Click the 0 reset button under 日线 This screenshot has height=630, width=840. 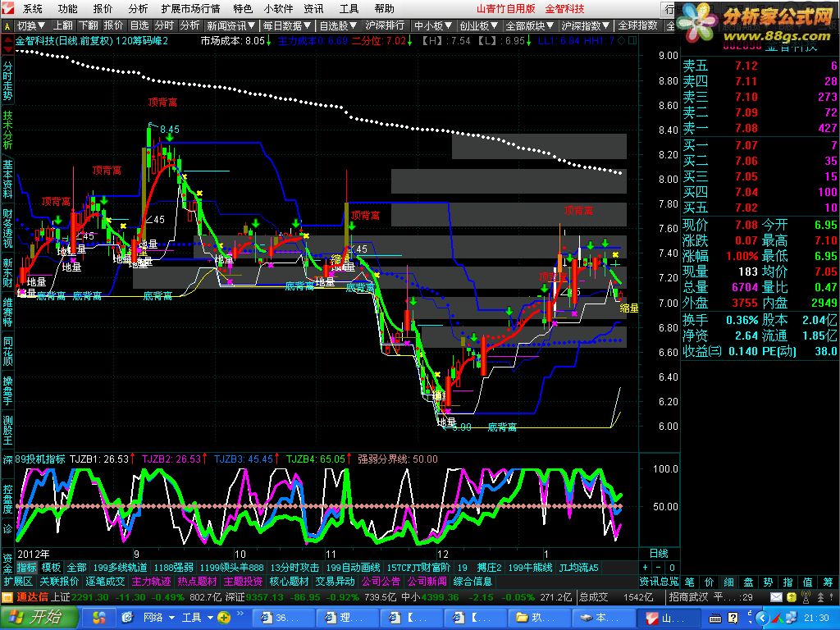(672, 568)
